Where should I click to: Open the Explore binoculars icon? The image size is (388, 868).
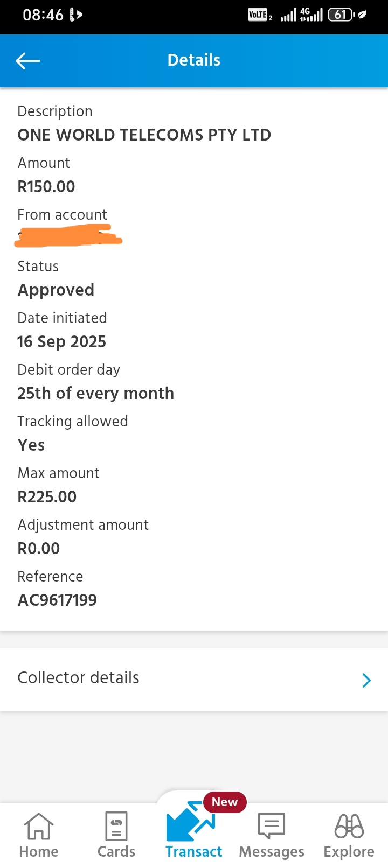(x=349, y=826)
